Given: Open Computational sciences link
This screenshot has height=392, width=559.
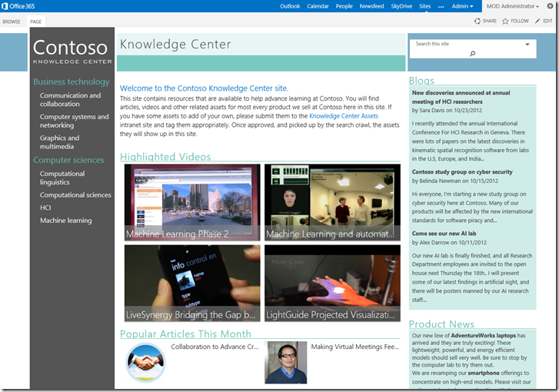Looking at the screenshot, I should (x=75, y=195).
